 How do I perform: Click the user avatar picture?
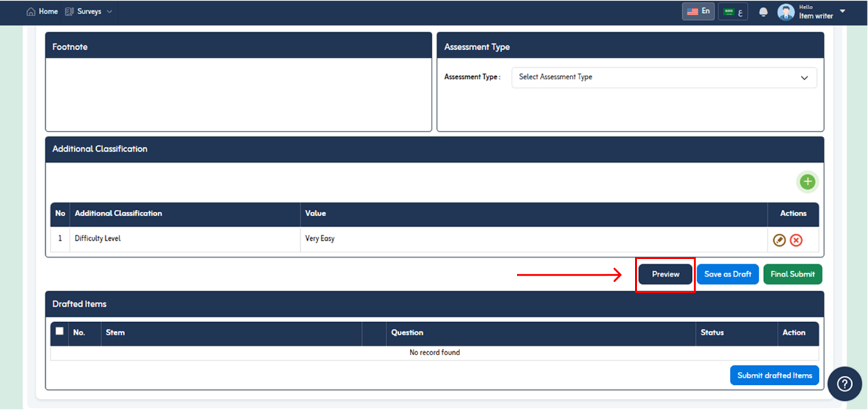[x=786, y=12]
